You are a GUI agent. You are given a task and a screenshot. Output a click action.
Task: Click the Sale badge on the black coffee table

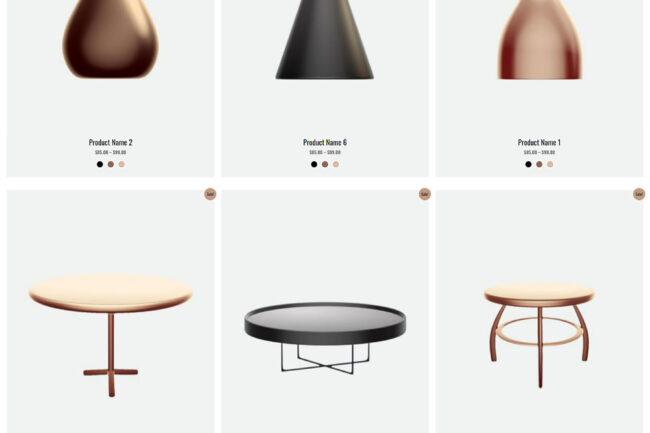pyautogui.click(x=424, y=194)
